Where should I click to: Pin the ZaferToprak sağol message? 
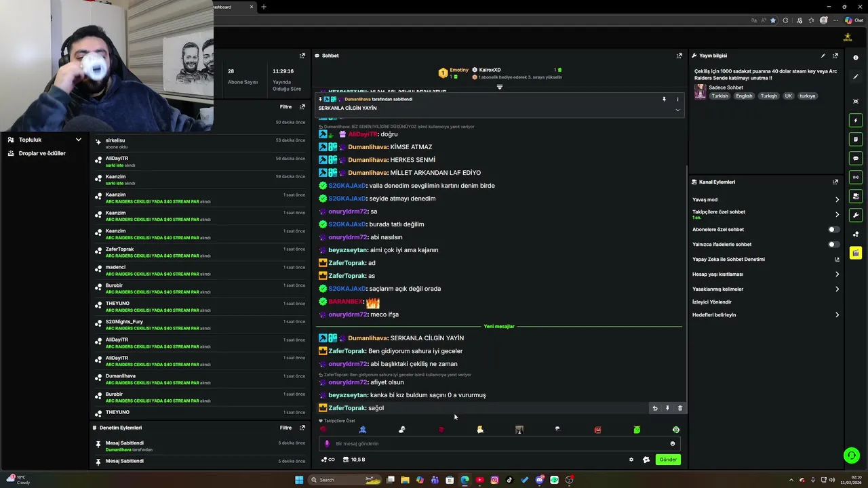(x=667, y=408)
